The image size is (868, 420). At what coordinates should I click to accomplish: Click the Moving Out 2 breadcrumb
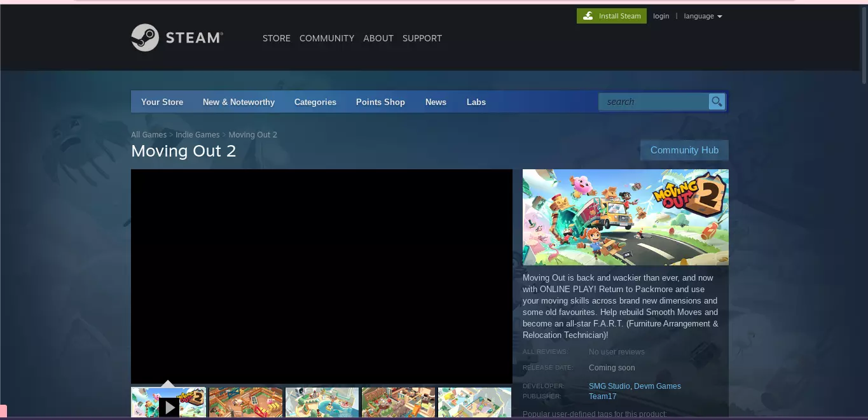(x=253, y=135)
